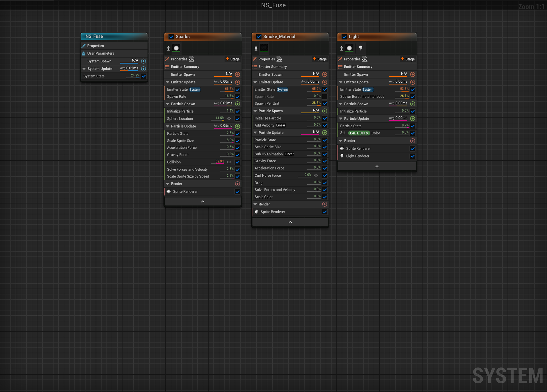This screenshot has height=392, width=547.
Task: Select the Smoke_Material emitter title
Action: [x=279, y=36]
